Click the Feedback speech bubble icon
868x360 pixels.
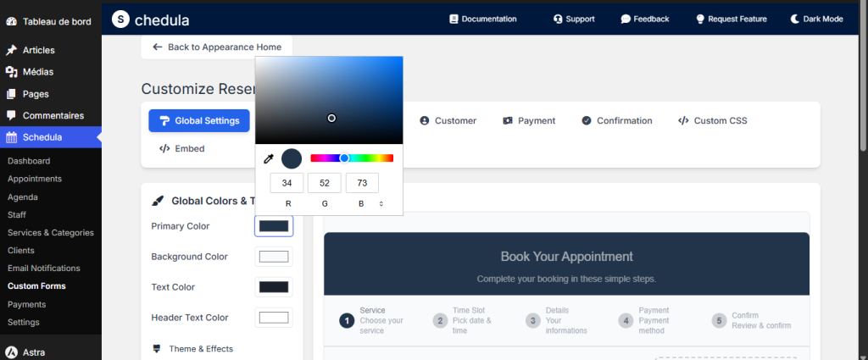click(626, 19)
